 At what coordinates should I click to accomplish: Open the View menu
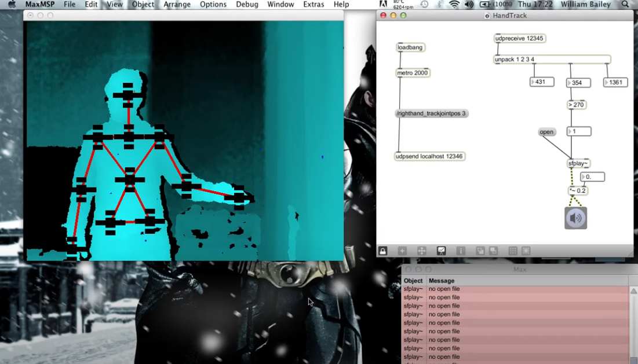(115, 5)
